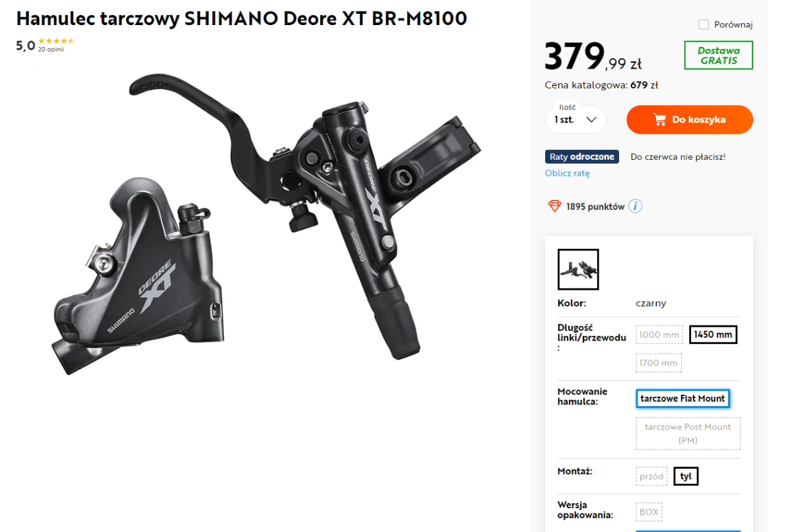Image resolution: width=792 pixels, height=532 pixels.
Task: Select przód mounting position
Action: tap(651, 477)
